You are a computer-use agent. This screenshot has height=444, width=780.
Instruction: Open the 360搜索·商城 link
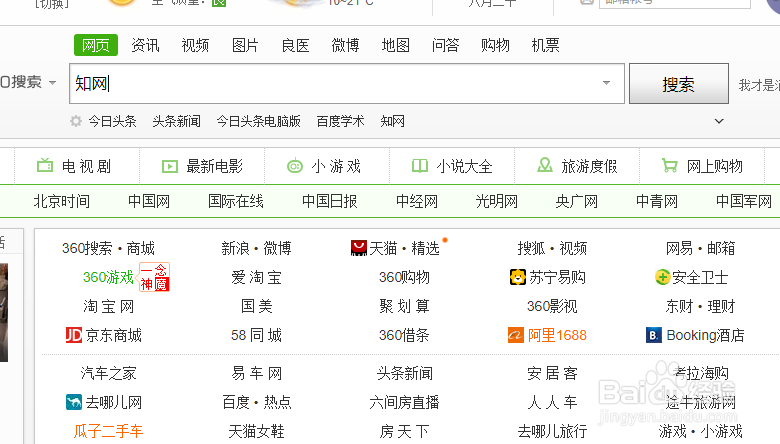108,248
